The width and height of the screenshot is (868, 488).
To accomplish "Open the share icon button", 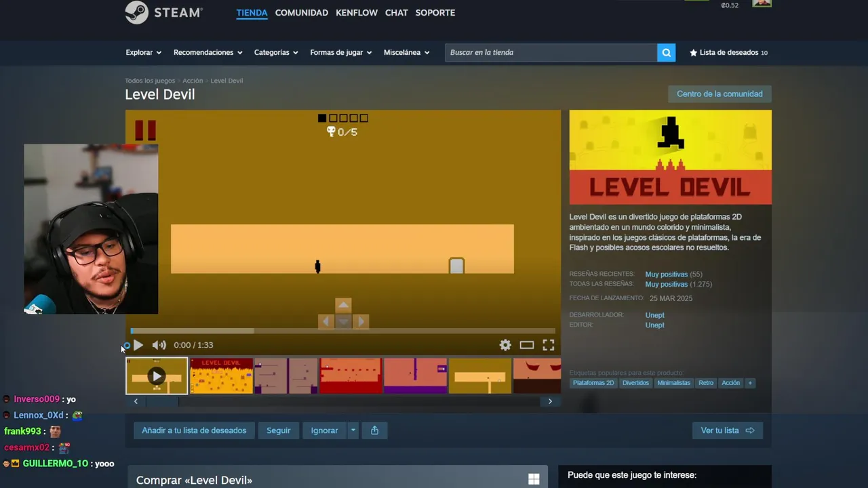I will [374, 430].
